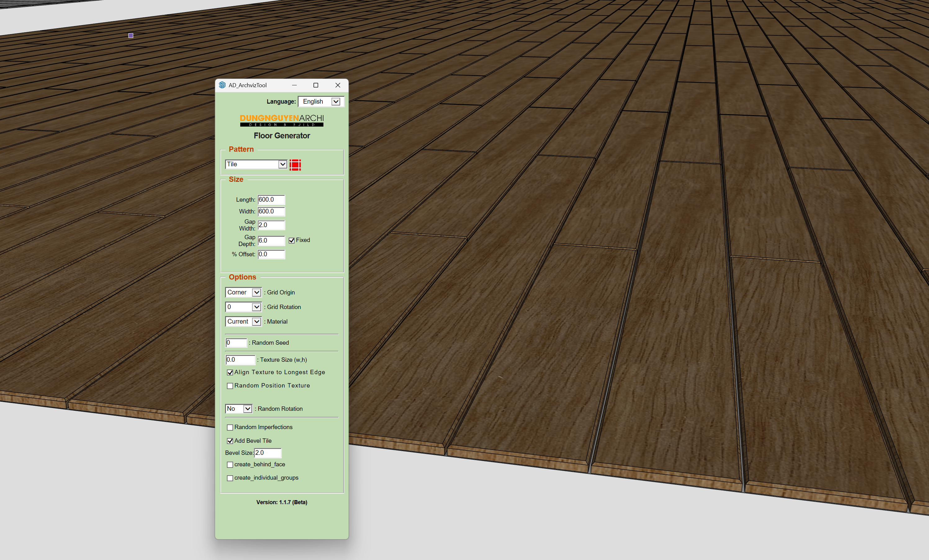Click the red tile pattern preview icon
Screen dimensions: 929x560
click(x=295, y=165)
